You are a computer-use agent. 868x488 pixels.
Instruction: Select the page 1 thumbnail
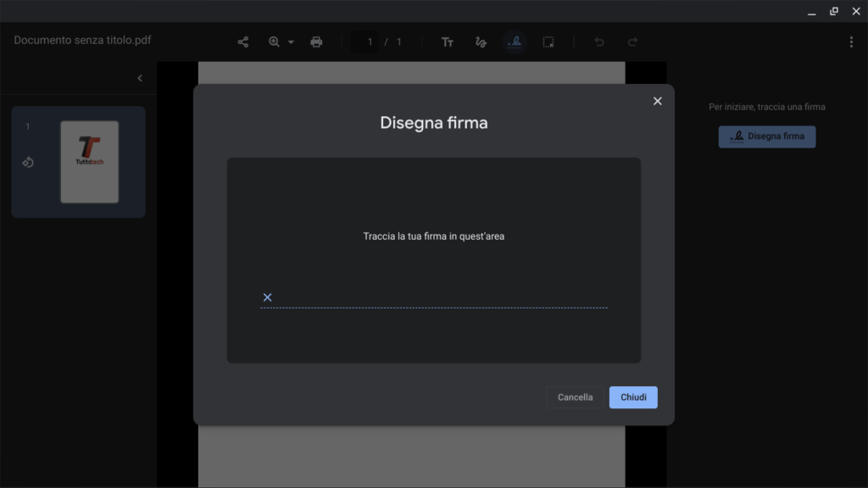(x=89, y=162)
